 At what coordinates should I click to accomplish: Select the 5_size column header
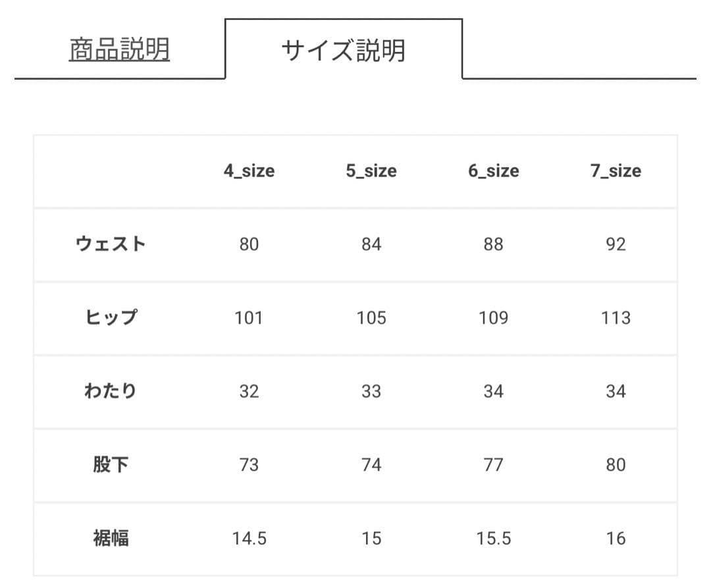click(x=371, y=171)
